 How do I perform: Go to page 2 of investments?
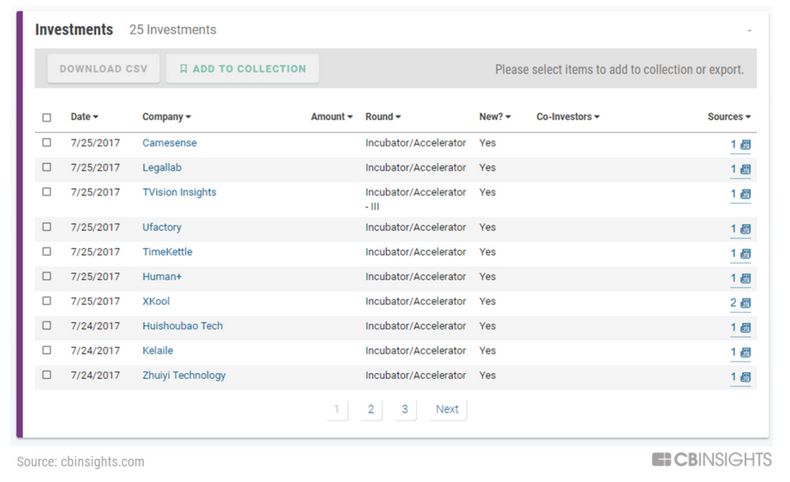(371, 409)
